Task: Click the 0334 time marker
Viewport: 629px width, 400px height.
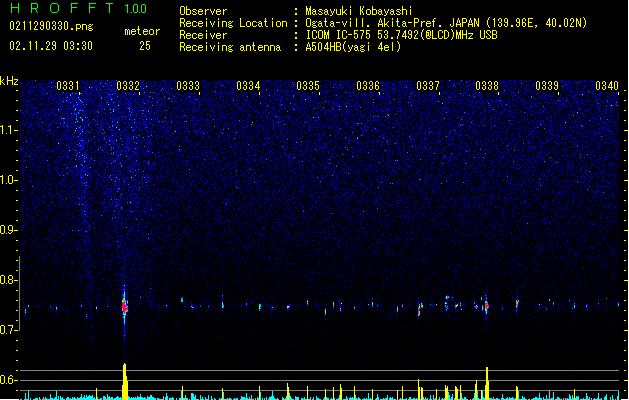Action: coord(248,86)
